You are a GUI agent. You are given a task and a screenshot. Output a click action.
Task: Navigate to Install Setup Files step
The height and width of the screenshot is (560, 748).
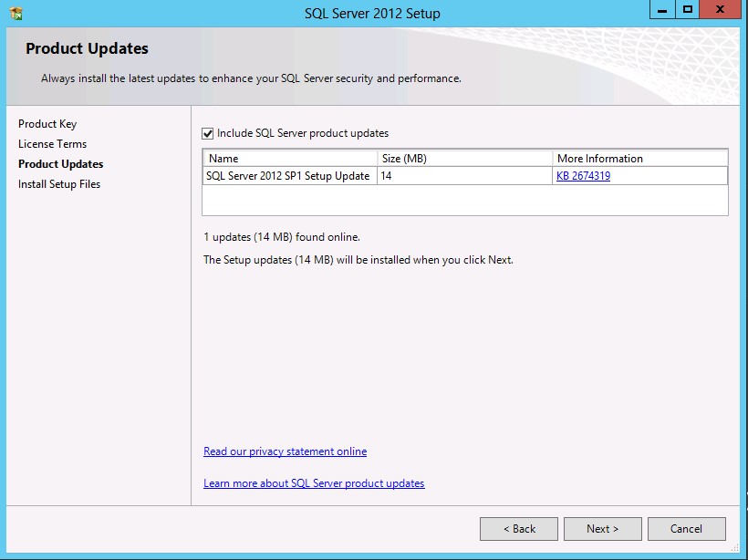[58, 184]
